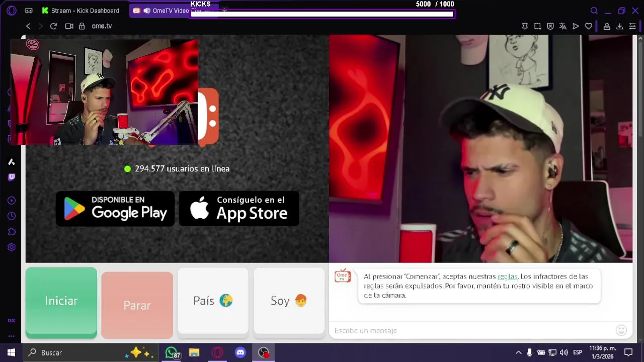Open Easy Setup sliders menu
Image resolution: width=644 pixels, height=362 pixels.
coord(632,26)
